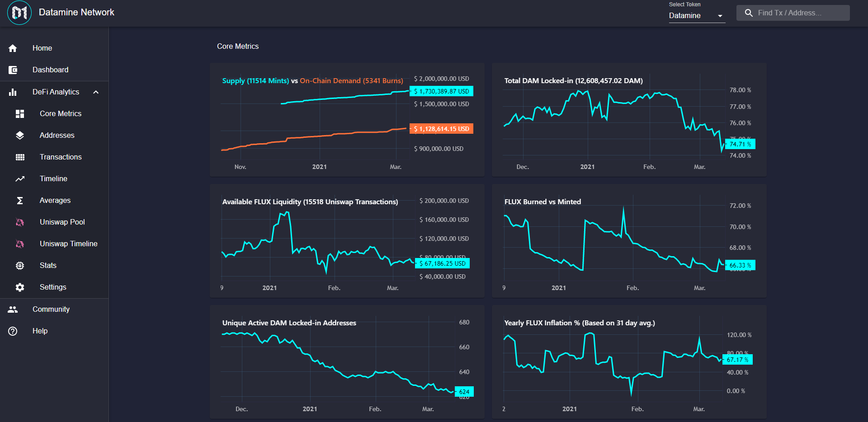Click the 74.71 % locked-in value label
Viewport: 868px width, 422px height.
pos(740,144)
